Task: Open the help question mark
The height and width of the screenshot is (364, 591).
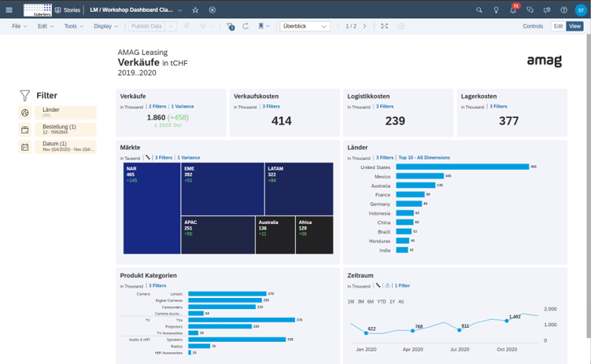Action: click(564, 10)
